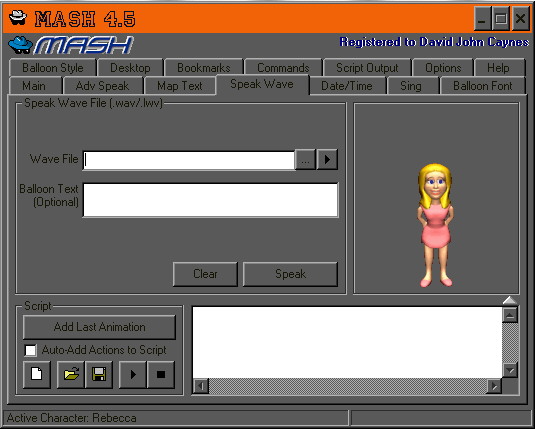Play the script with the arrow button

(133, 374)
